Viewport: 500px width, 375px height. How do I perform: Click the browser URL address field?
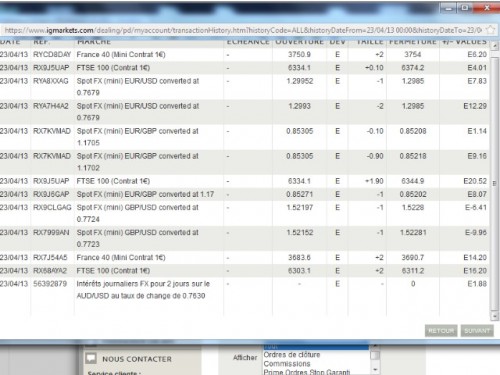[243, 30]
